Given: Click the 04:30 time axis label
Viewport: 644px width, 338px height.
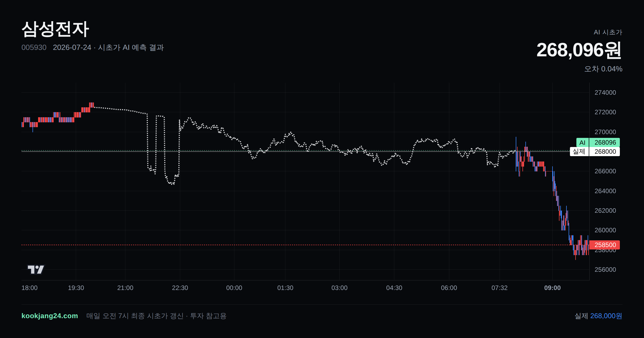Looking at the screenshot, I should [394, 288].
